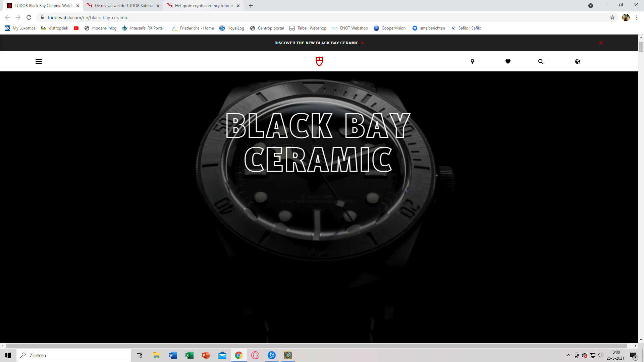Select the TUDOR Black Bay Ceramic Watch tab
The width and height of the screenshot is (644, 362).
[43, 6]
